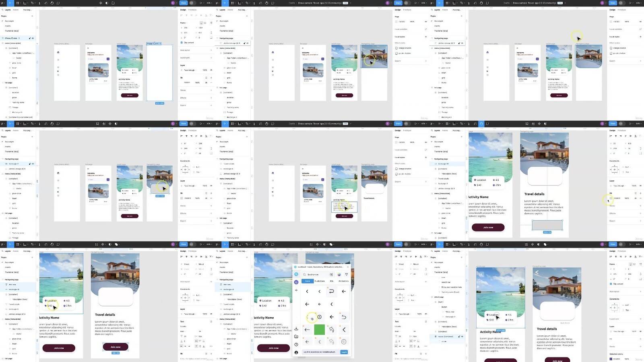Open the color sphere picker in the icon plugin
This screenshot has height=362, width=644.
pos(339,275)
